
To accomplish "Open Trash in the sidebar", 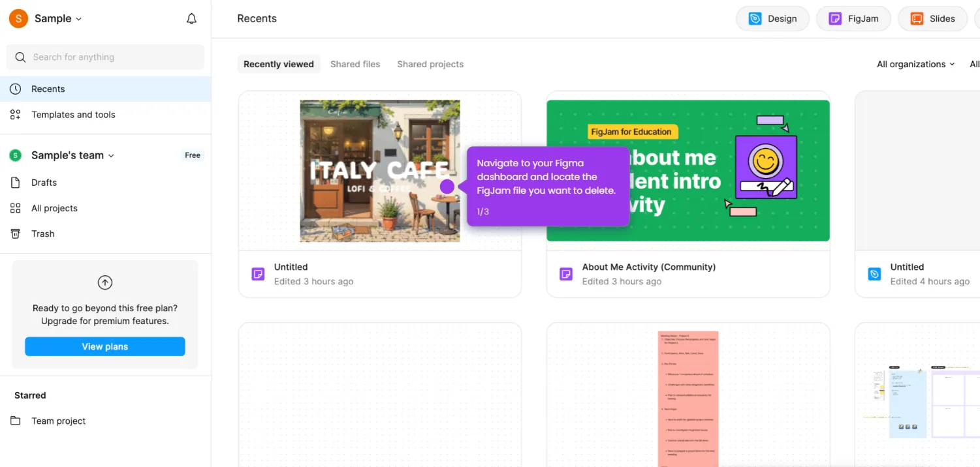I will point(105,233).
